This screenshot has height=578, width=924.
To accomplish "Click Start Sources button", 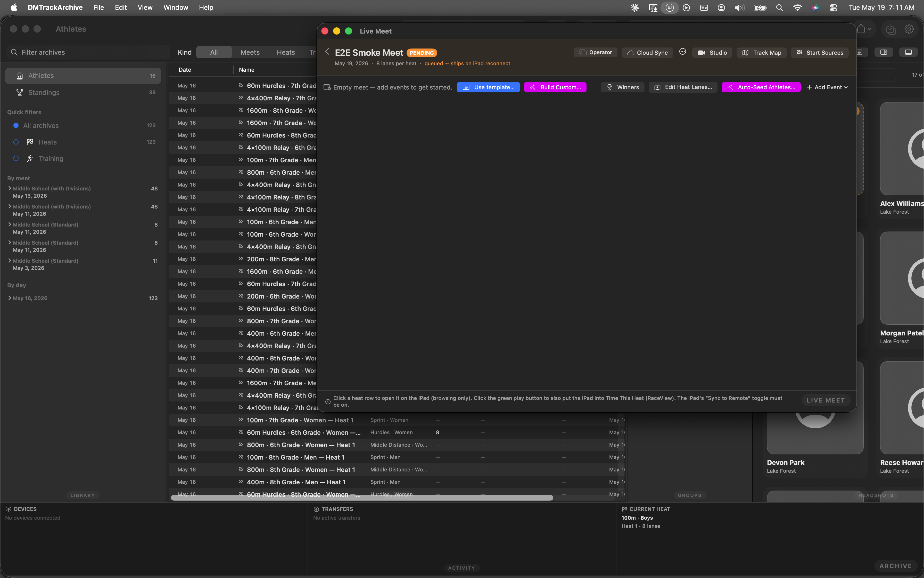I will point(819,53).
